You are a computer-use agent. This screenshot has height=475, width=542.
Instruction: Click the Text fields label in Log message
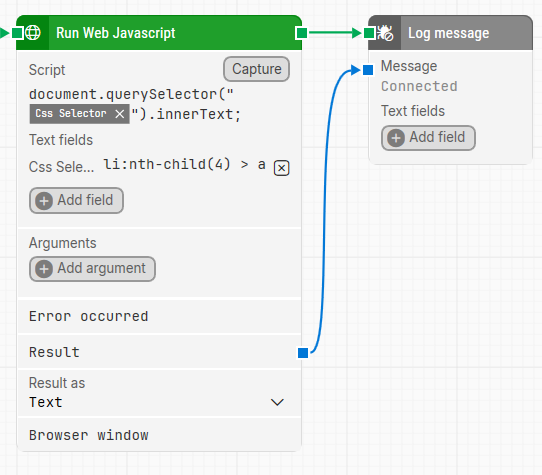click(x=413, y=111)
